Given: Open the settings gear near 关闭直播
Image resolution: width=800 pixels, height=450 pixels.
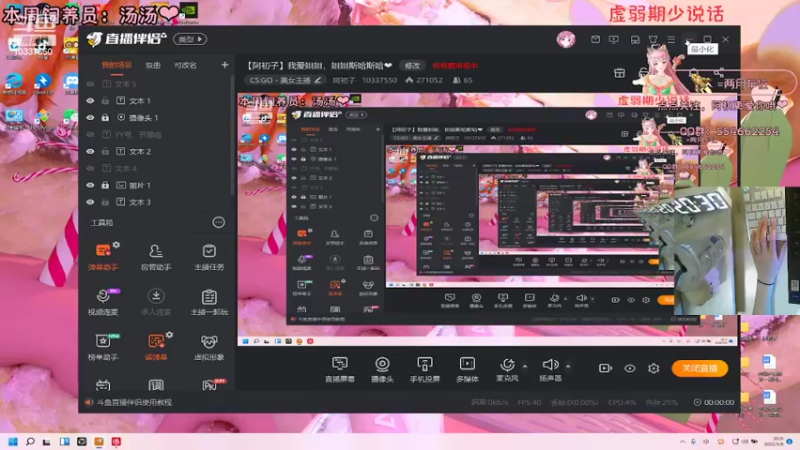Looking at the screenshot, I should (654, 368).
